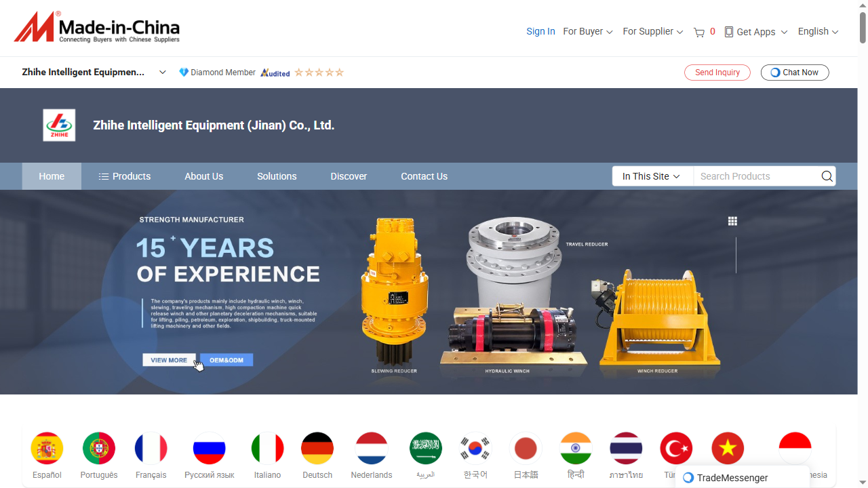Open the About Us tab

point(204,176)
